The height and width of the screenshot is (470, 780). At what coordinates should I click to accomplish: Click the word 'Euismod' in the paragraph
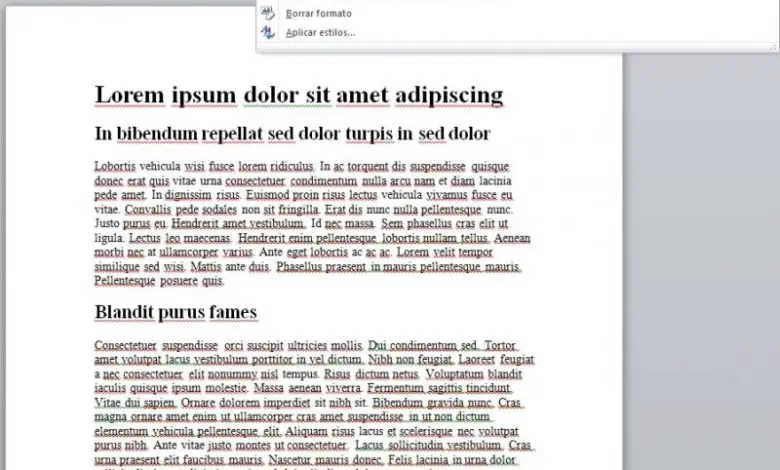pos(268,195)
